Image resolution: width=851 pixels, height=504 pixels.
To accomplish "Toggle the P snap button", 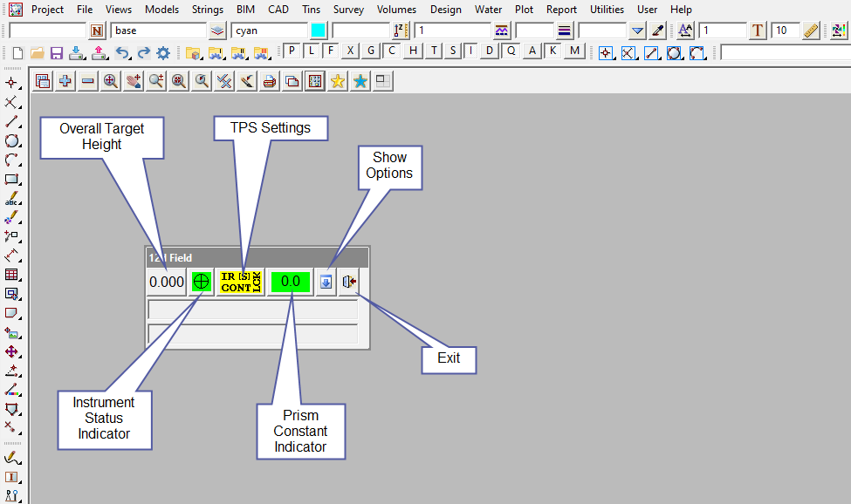I will tap(292, 51).
